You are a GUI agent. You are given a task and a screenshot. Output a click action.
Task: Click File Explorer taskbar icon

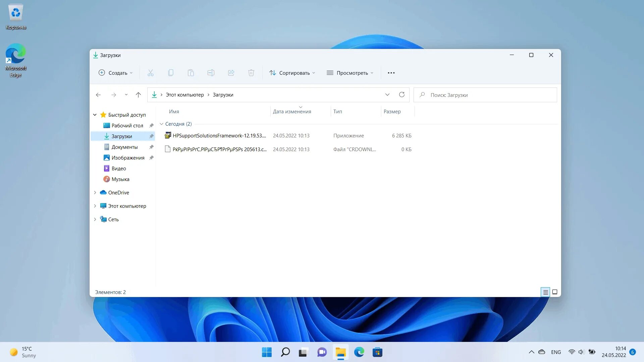pyautogui.click(x=340, y=352)
